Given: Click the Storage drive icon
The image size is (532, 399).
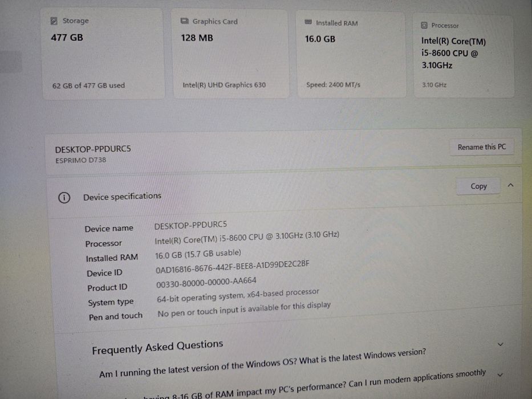Looking at the screenshot, I should [54, 21].
